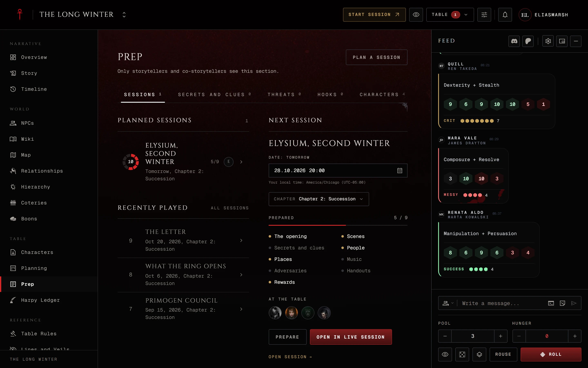Click the red ankh logo

20,14
